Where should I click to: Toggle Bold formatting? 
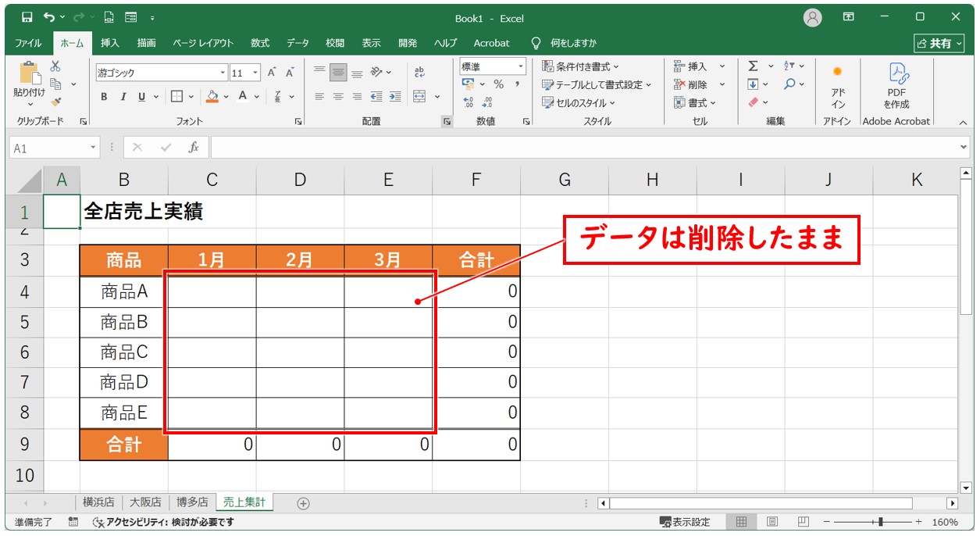(x=104, y=97)
